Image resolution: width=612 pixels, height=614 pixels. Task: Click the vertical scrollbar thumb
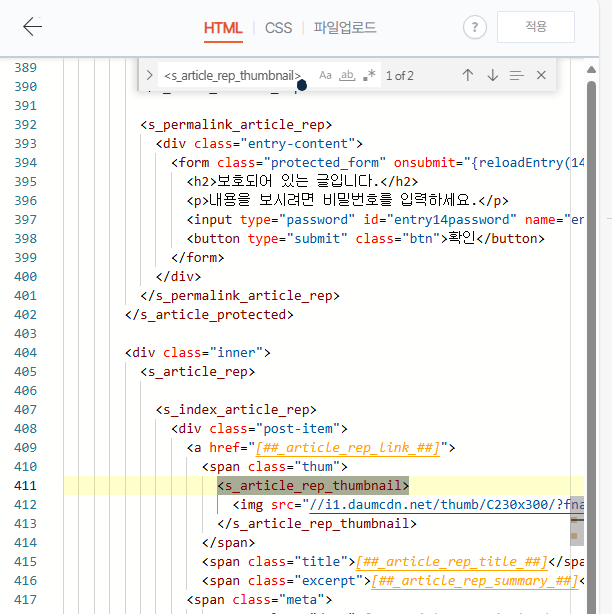(591, 348)
